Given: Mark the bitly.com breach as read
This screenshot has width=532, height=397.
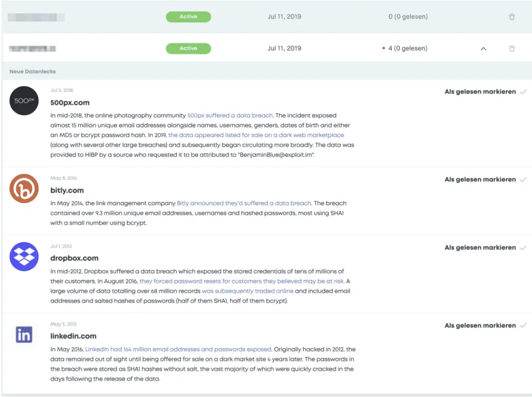Looking at the screenshot, I should (x=485, y=179).
